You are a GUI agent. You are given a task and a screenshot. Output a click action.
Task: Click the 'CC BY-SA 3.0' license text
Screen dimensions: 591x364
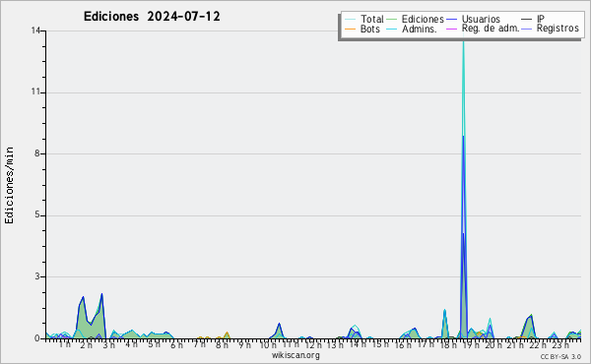coord(560,356)
